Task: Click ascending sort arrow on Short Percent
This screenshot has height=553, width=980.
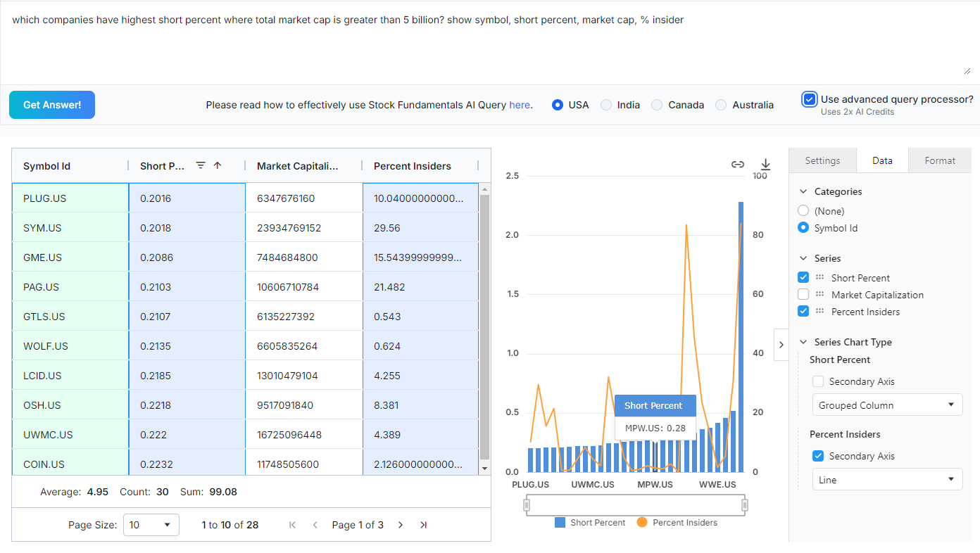Action: tap(218, 165)
